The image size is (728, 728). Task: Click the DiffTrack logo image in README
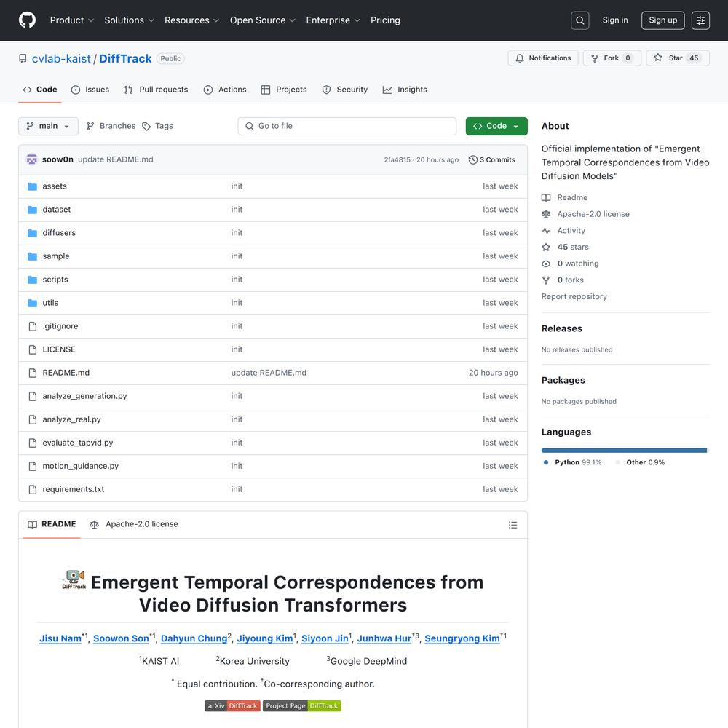point(74,580)
